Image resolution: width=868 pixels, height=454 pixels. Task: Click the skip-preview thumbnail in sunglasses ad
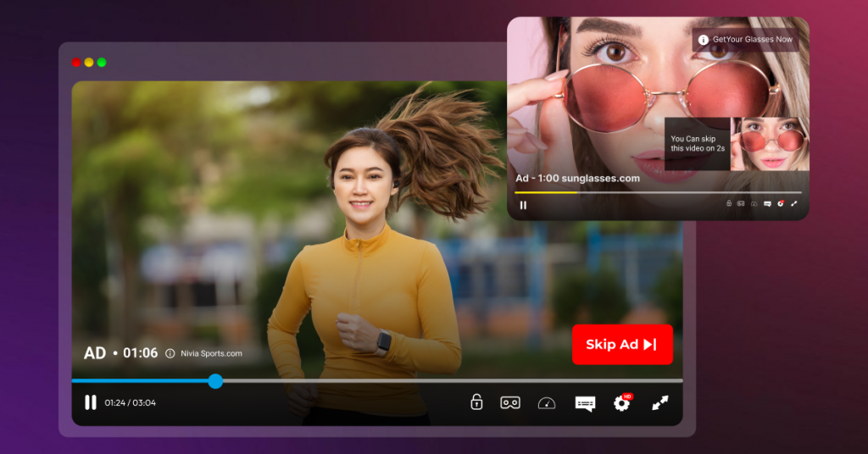click(770, 144)
